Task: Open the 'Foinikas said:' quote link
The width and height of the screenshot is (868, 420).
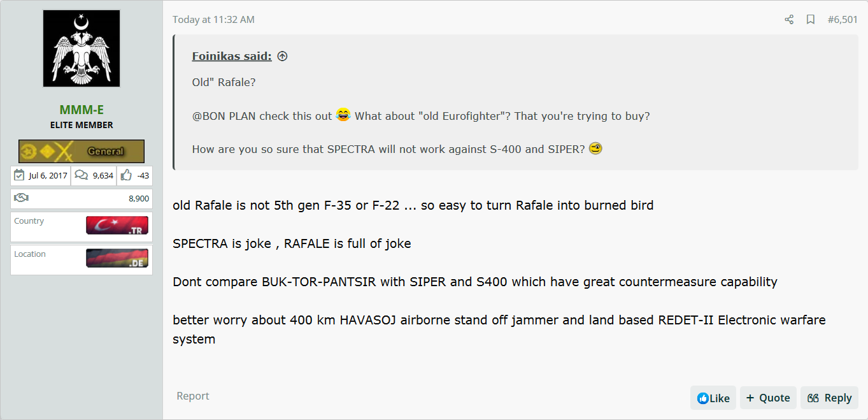Action: tap(232, 56)
